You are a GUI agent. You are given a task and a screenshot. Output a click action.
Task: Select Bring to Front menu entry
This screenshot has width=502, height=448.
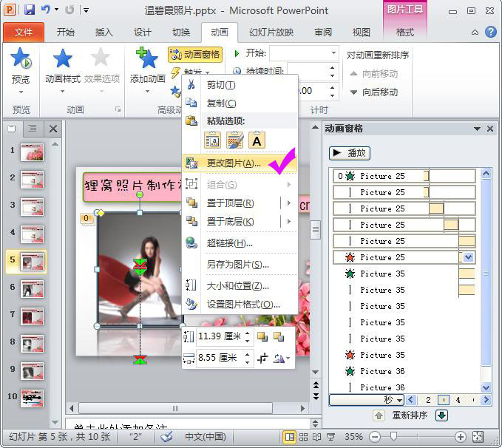point(230,203)
